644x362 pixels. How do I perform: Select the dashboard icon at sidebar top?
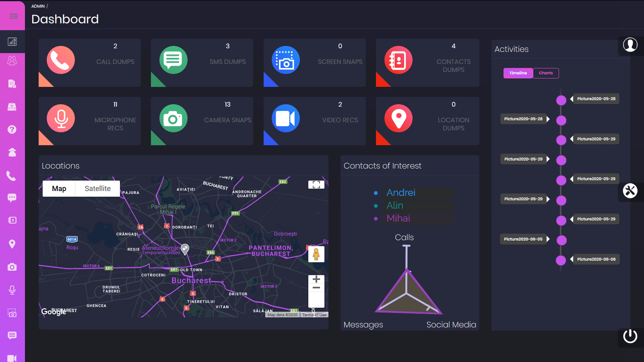(x=12, y=41)
